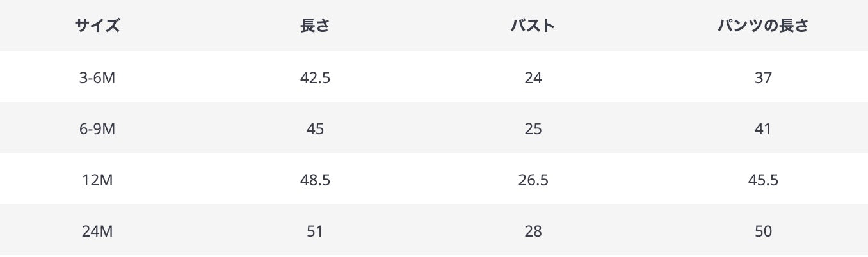Click the pants length value 41
This screenshot has width=868, height=257.
click(x=763, y=129)
